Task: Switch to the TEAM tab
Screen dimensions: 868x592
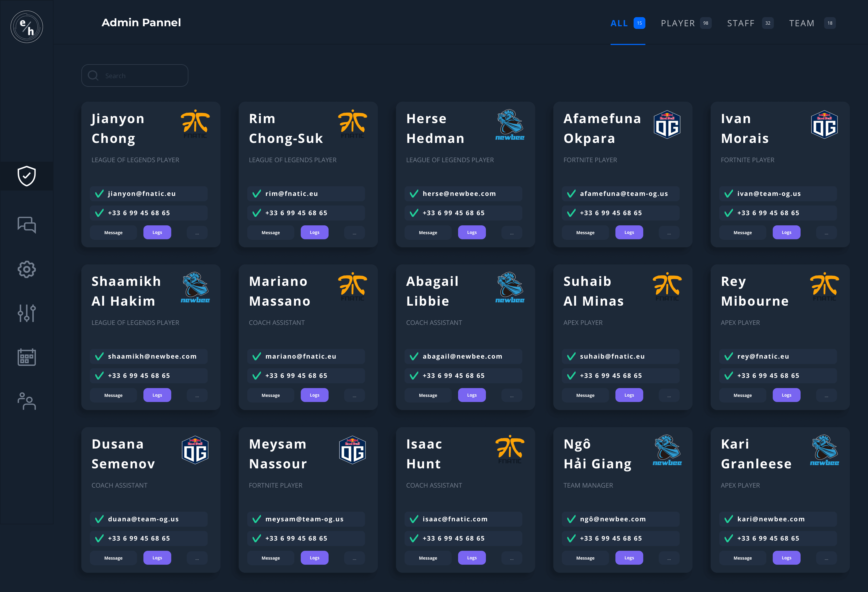Action: pos(802,23)
